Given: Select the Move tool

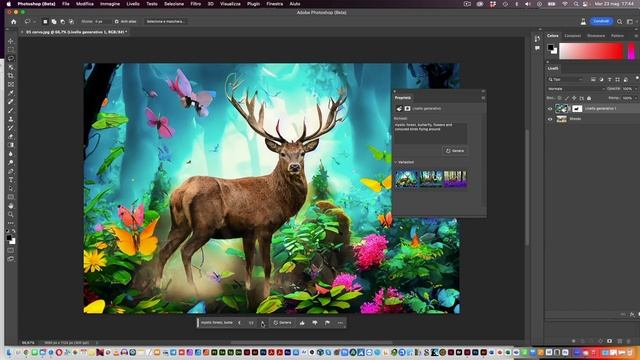Looking at the screenshot, I should (11, 41).
